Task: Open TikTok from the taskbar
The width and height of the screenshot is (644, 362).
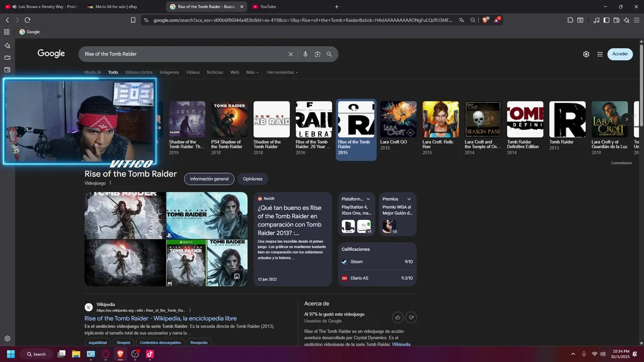Action: coord(150,354)
